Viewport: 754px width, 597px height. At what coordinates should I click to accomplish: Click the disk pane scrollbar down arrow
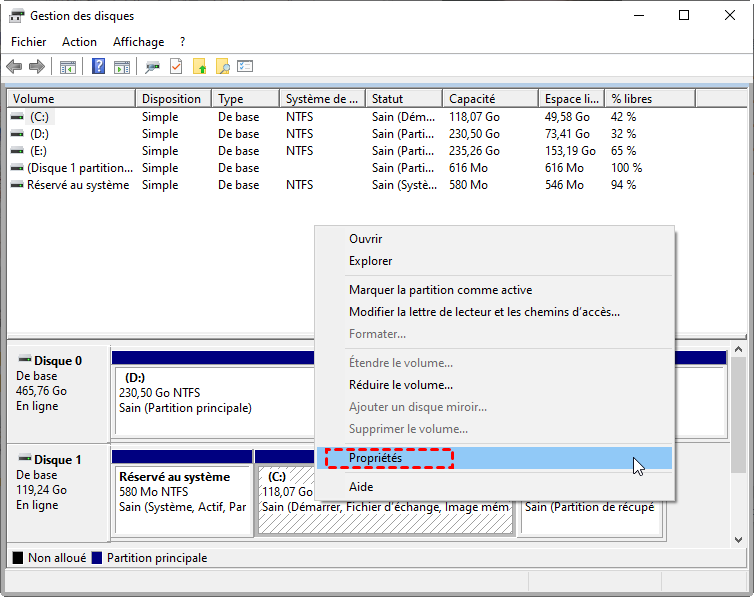coord(739,536)
